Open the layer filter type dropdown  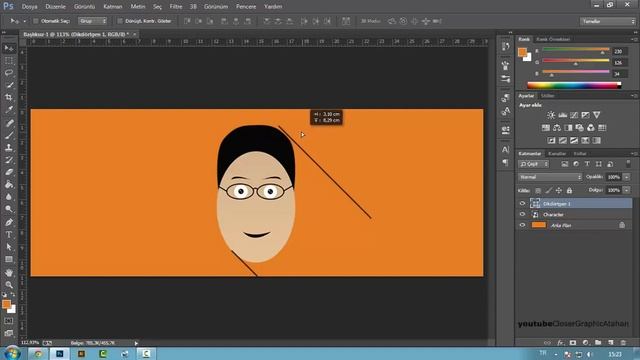coord(533,164)
